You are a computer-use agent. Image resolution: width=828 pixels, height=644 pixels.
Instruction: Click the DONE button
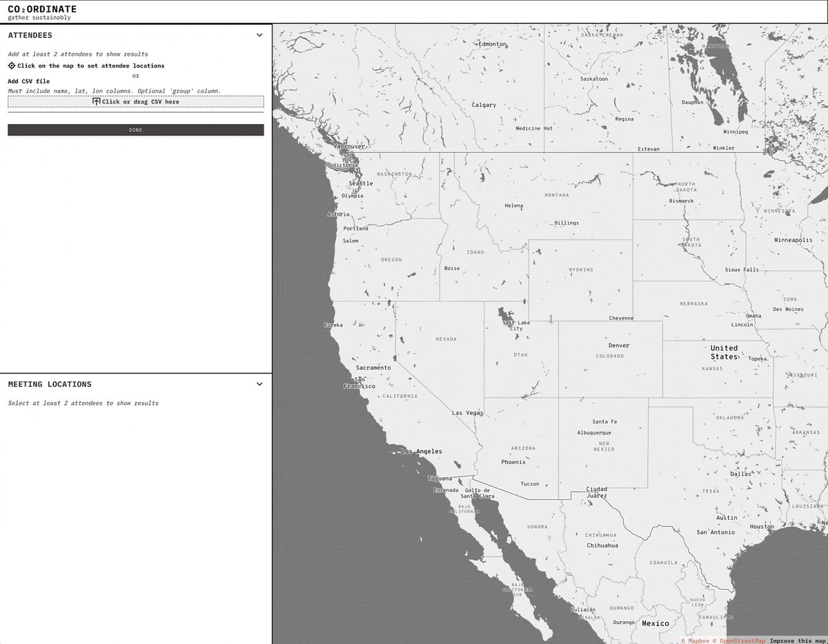pyautogui.click(x=136, y=130)
